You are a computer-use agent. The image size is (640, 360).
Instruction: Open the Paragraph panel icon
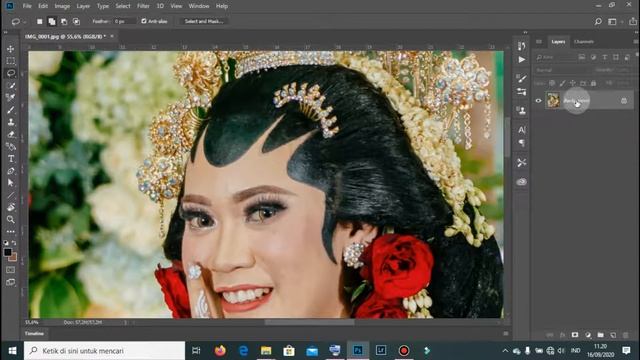(522, 143)
